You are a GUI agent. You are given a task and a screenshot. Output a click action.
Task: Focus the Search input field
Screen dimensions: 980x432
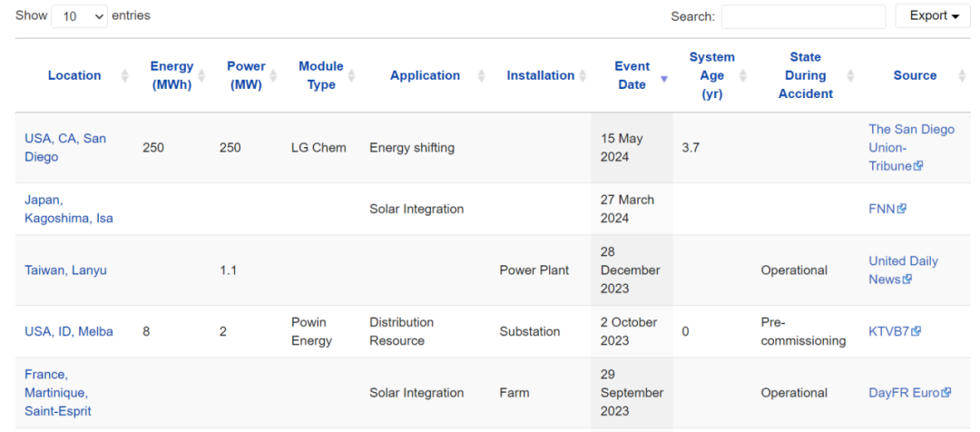coord(804,17)
